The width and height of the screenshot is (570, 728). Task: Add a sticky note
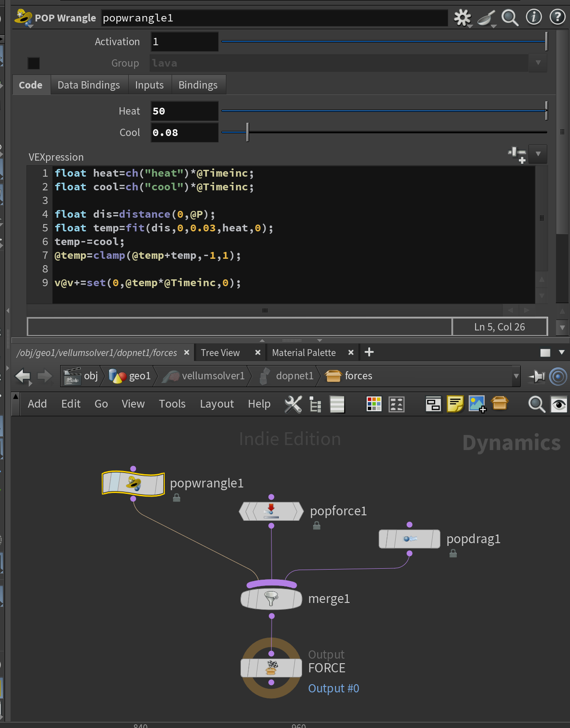455,404
